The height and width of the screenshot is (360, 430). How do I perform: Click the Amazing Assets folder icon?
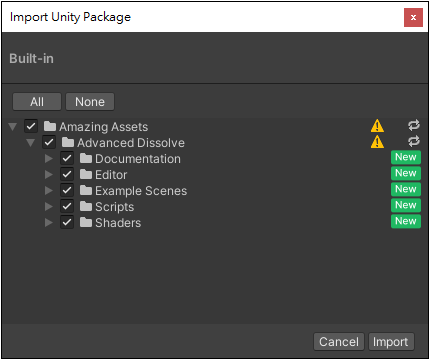[50, 126]
